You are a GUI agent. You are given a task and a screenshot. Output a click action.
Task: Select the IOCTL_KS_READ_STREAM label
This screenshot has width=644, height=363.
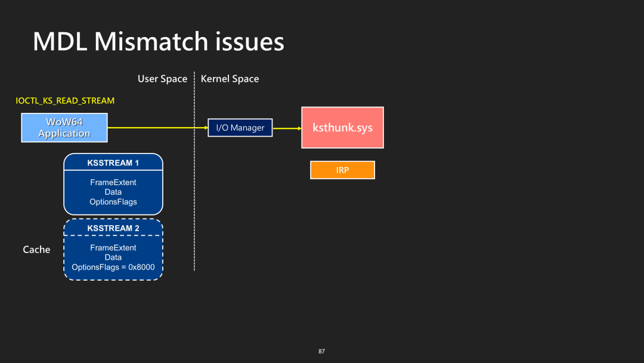coord(65,101)
